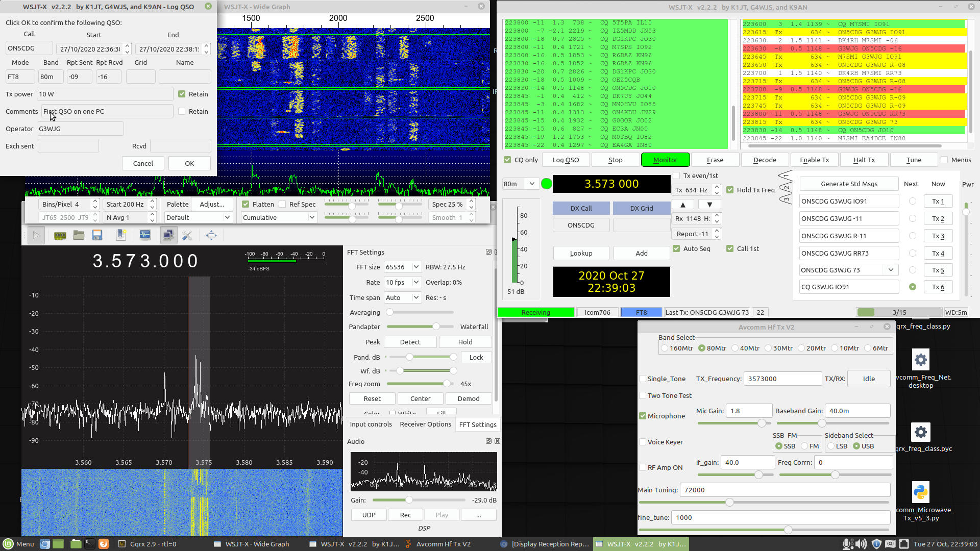Open remote control settings tools icon
This screenshot has width=980, height=551.
click(187, 235)
